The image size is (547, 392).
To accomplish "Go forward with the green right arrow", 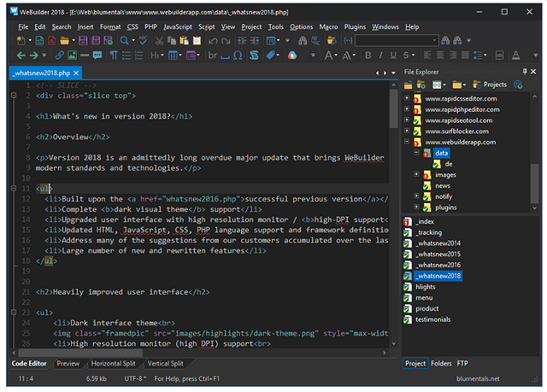I will pos(34,55).
